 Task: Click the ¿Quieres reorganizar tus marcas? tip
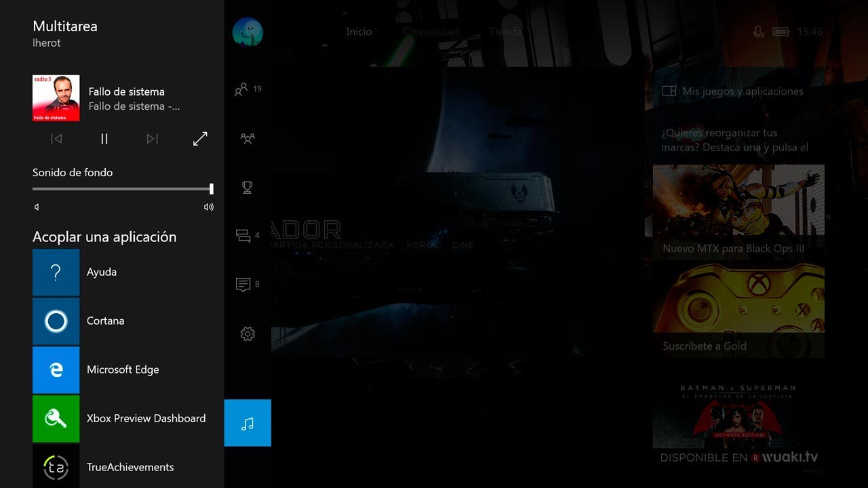tap(735, 140)
